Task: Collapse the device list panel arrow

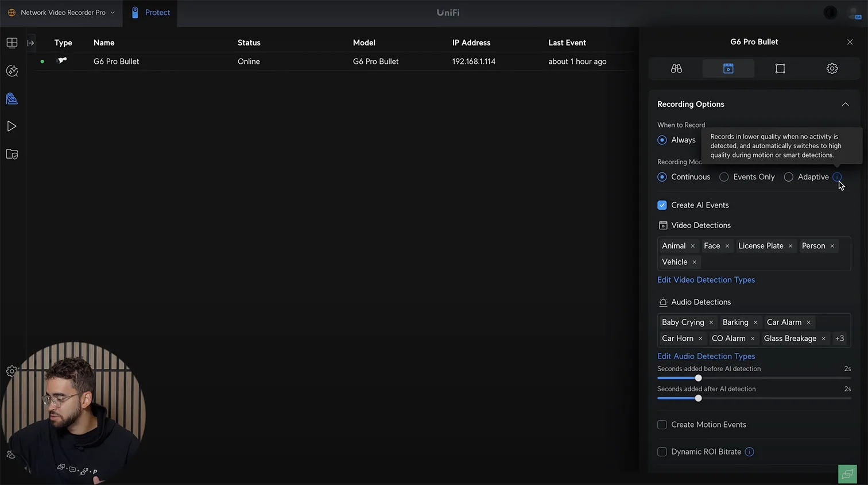Action: point(31,43)
